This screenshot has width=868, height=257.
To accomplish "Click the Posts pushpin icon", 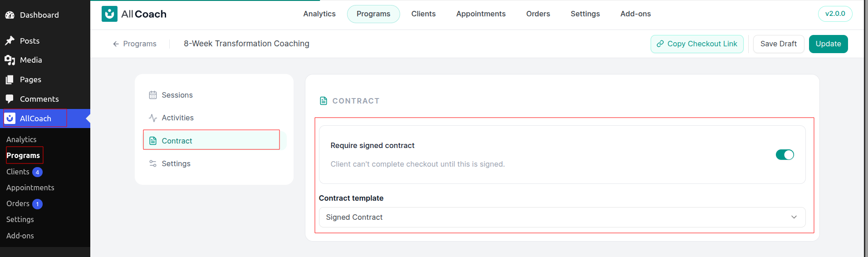I will click(10, 41).
